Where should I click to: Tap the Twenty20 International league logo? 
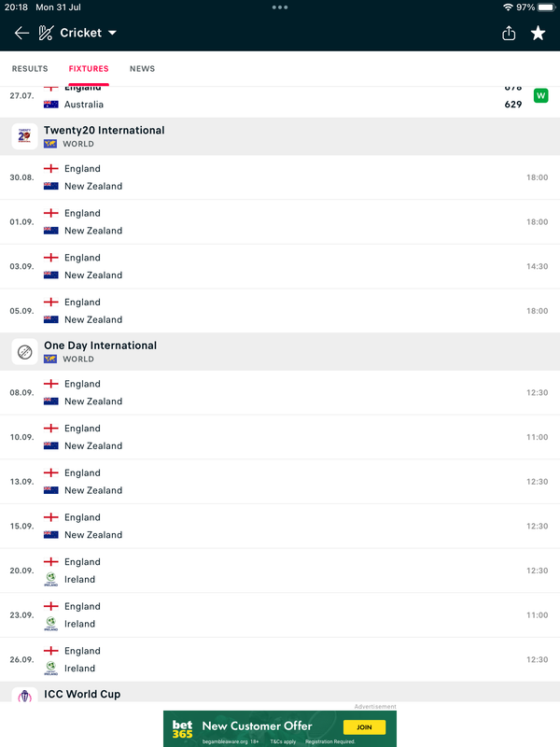point(25,136)
